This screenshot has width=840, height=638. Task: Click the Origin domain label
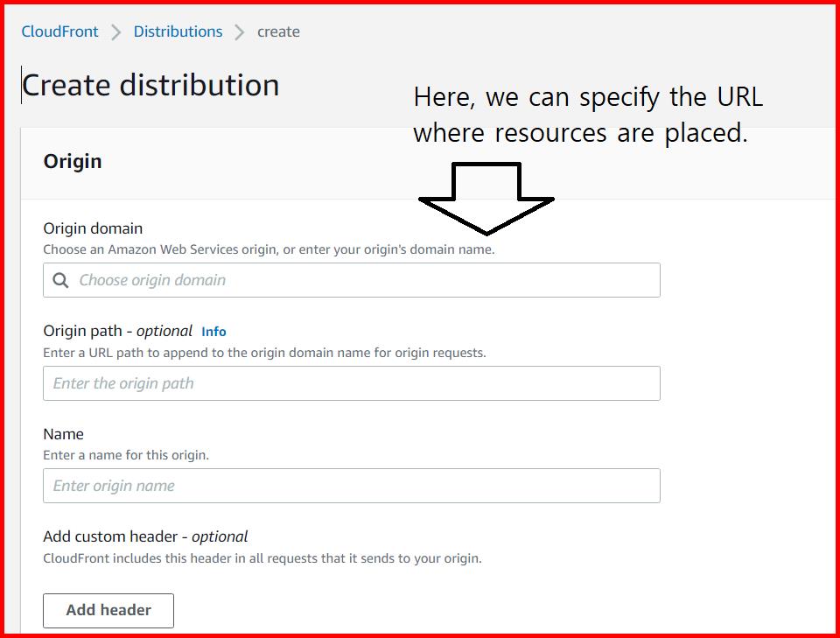coord(93,228)
